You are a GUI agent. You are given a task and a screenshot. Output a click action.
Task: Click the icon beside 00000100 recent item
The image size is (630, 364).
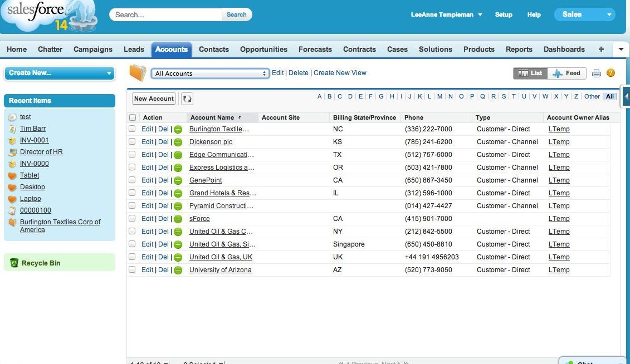point(12,210)
